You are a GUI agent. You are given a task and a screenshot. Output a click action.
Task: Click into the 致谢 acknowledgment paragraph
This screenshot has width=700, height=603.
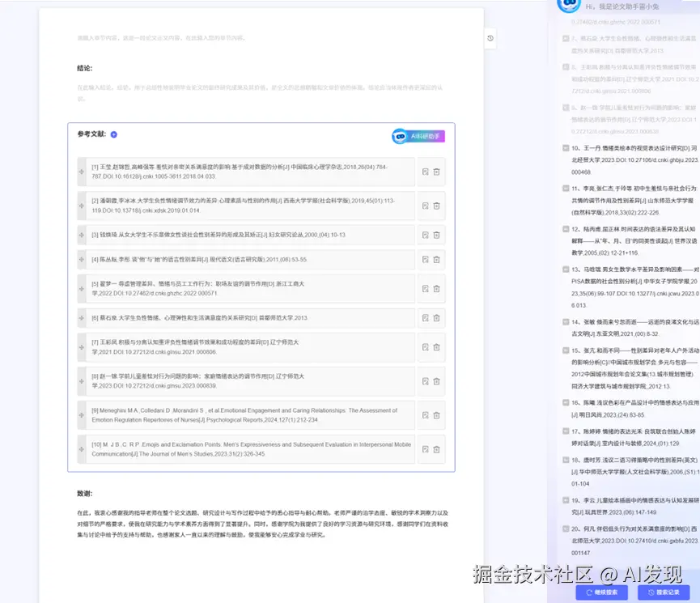click(262, 524)
